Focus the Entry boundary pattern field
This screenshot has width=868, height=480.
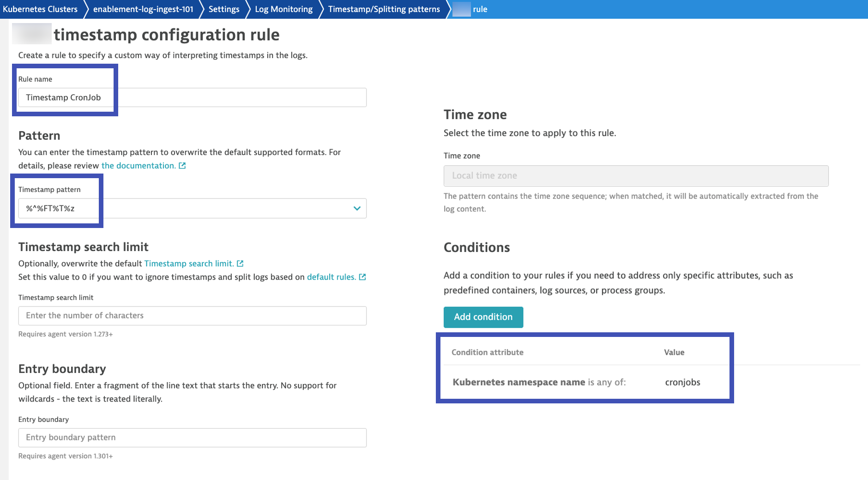coord(193,438)
